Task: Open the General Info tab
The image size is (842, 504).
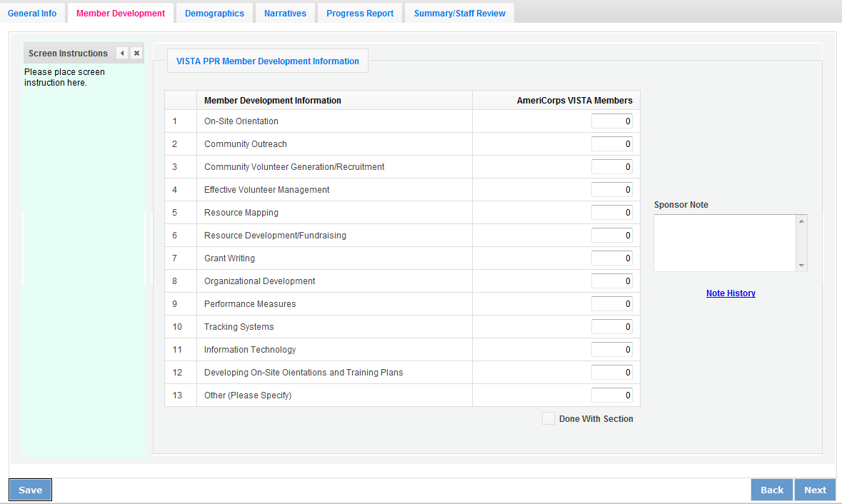Action: click(x=32, y=14)
